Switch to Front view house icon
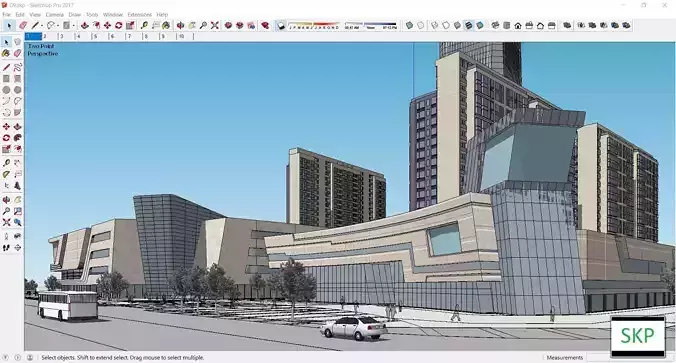 518,25
